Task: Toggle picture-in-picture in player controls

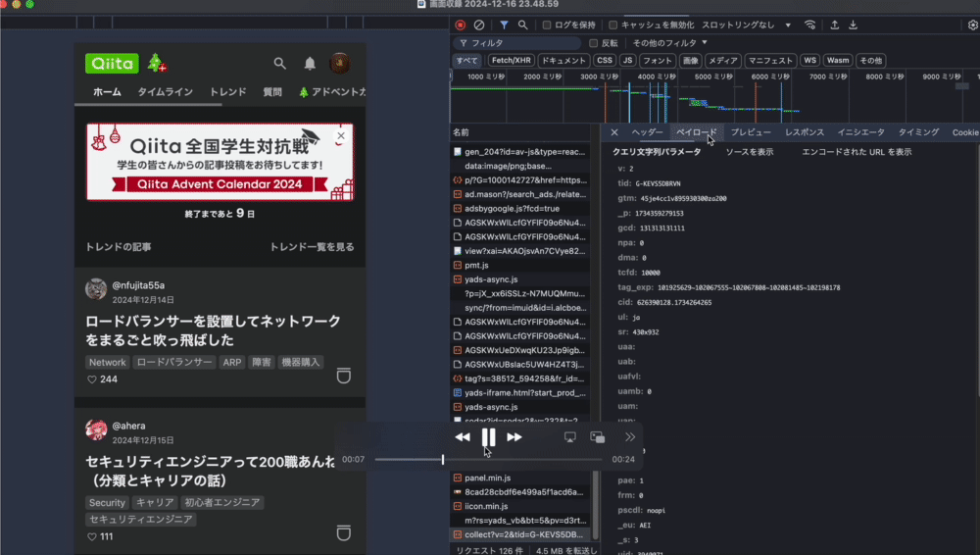Action: [x=598, y=437]
